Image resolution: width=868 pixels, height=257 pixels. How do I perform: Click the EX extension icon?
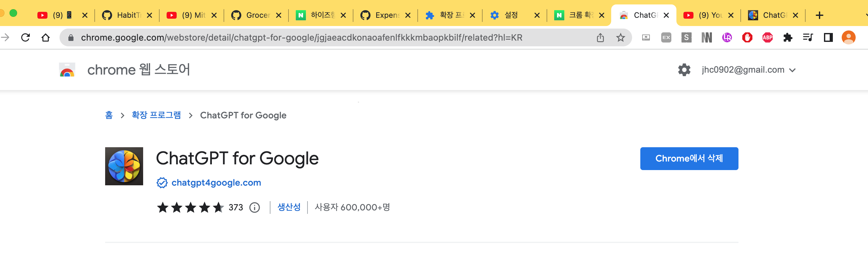pos(666,37)
